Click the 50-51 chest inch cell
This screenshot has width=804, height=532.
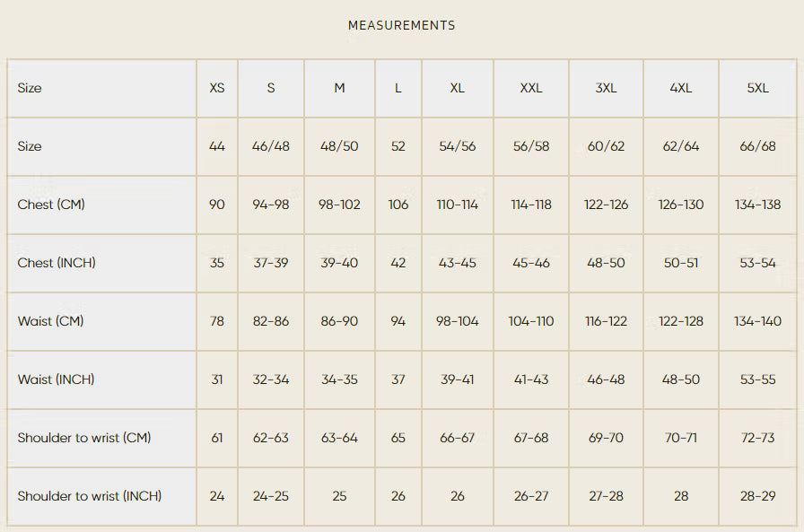click(x=680, y=263)
